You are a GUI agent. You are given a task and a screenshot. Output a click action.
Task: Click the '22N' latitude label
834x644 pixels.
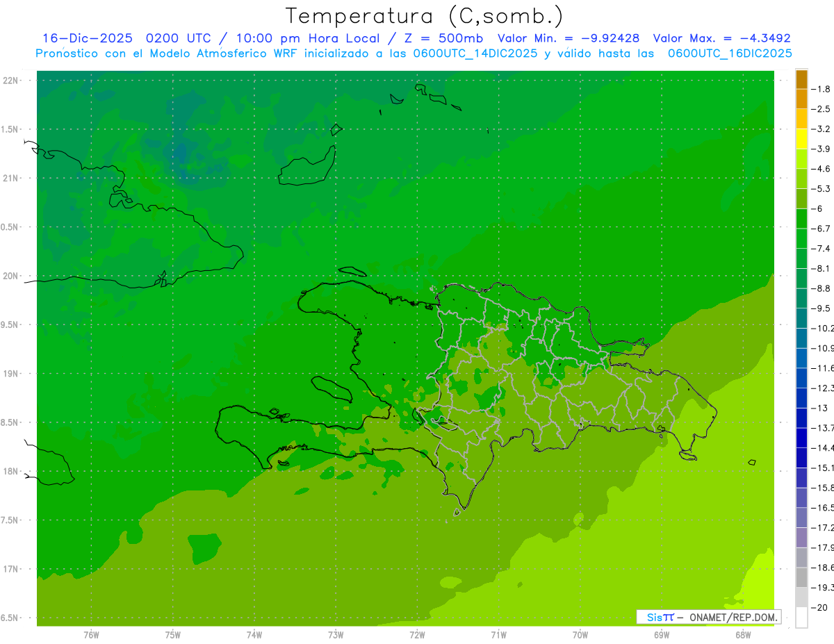pos(10,81)
